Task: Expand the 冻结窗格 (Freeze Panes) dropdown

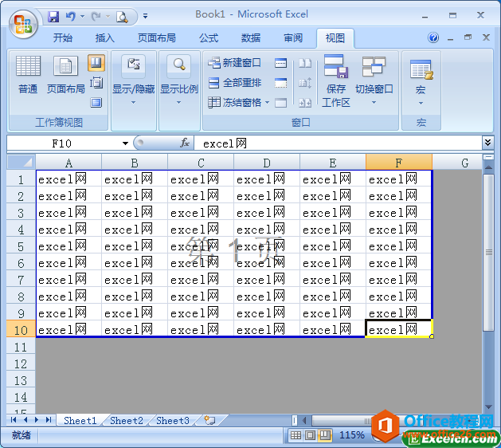Action: coord(239,102)
